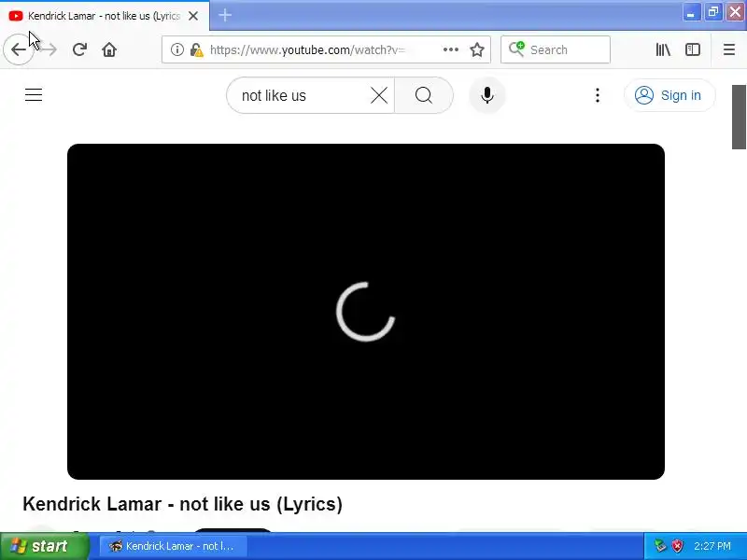Open the Windows start menu
747x560 pixels.
[45, 546]
